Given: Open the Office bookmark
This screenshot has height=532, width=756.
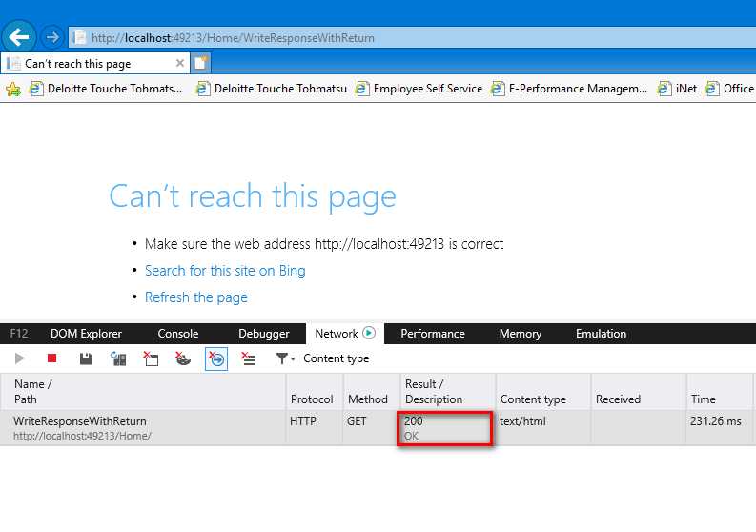Looking at the screenshot, I should click(x=729, y=89).
